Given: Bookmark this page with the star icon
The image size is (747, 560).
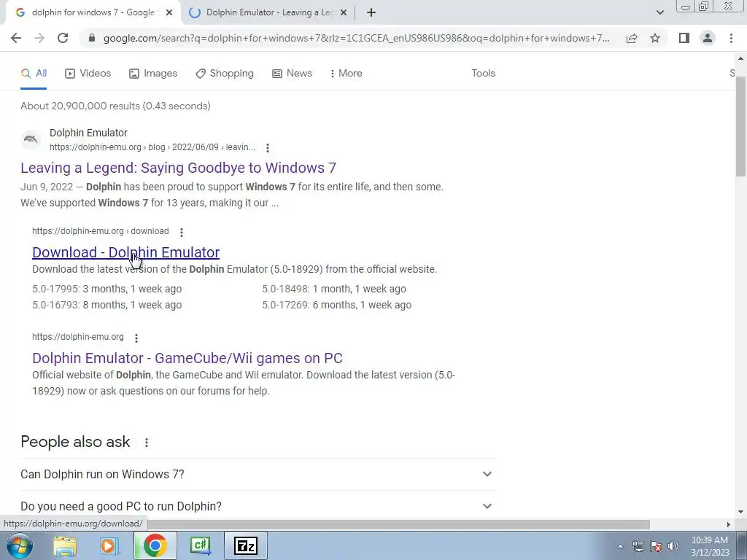Looking at the screenshot, I should click(655, 38).
